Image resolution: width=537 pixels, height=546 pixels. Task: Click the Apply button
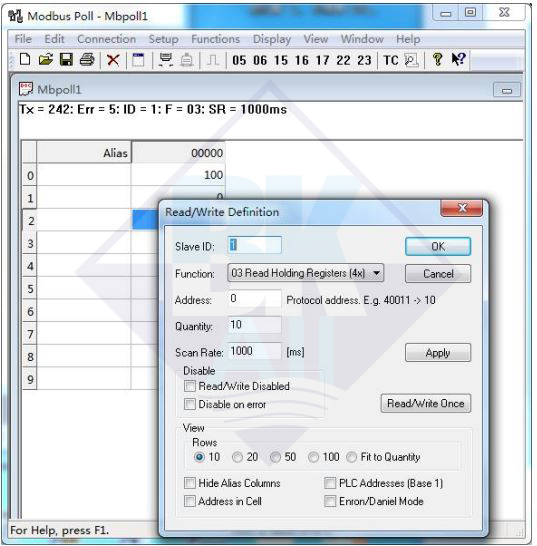438,353
